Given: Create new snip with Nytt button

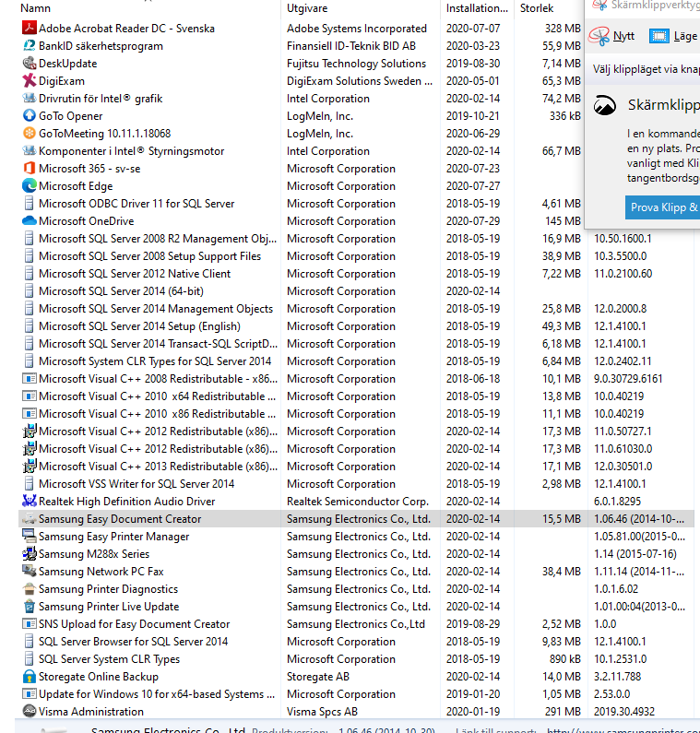Looking at the screenshot, I should [612, 36].
